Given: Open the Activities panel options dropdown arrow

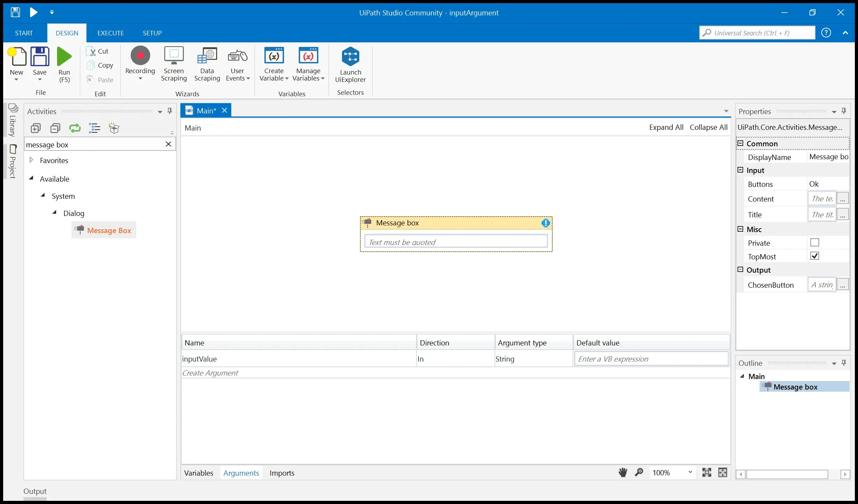Looking at the screenshot, I should (160, 112).
